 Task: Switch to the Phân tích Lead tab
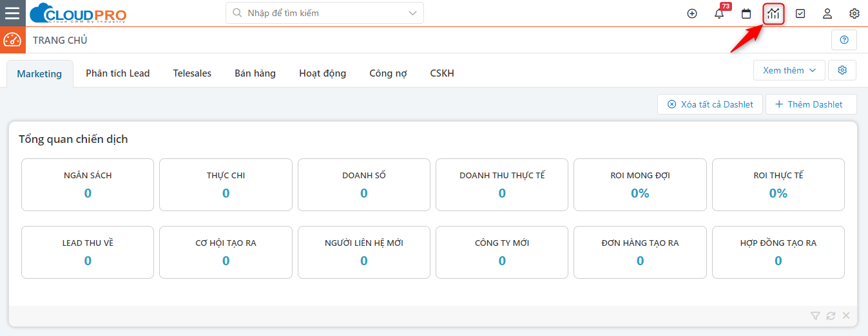[x=117, y=73]
